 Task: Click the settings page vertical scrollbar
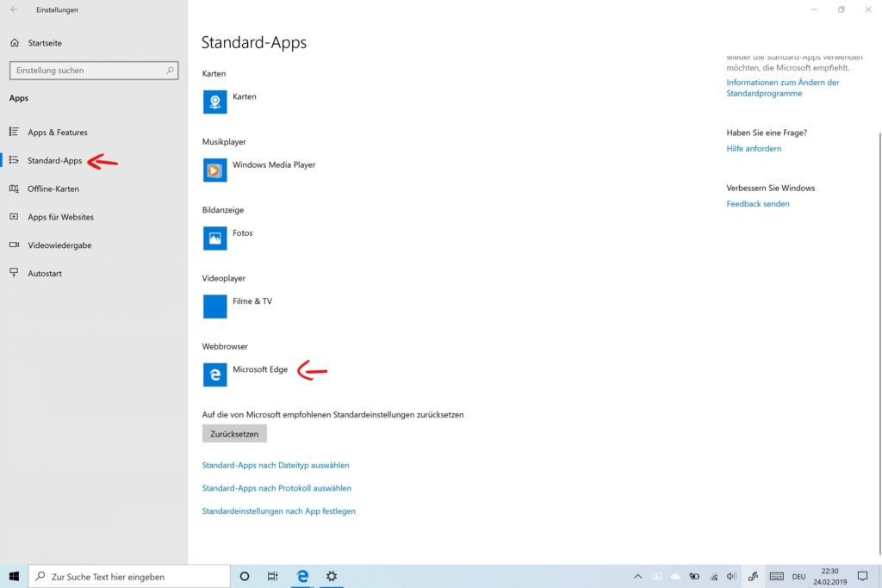click(879, 343)
